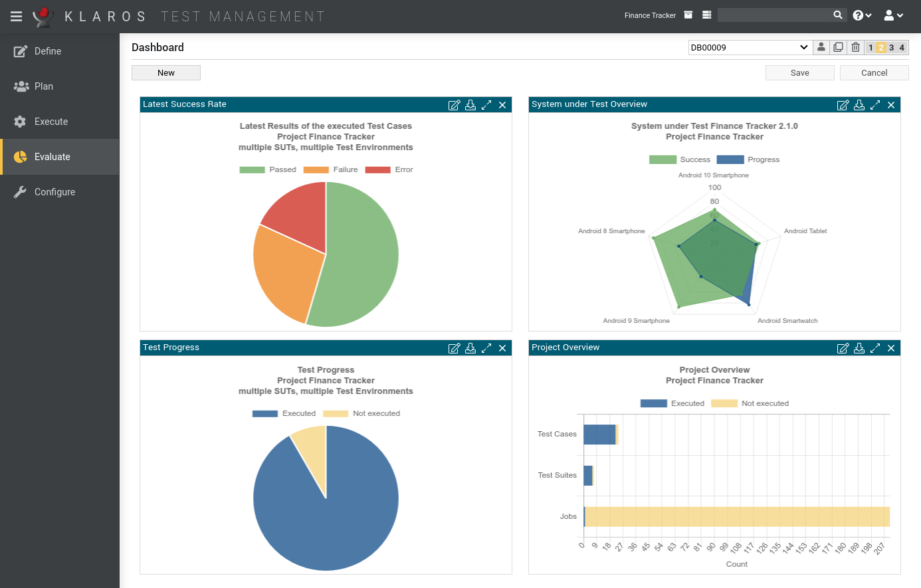921x588 pixels.
Task: Edit the Latest Success Rate report
Action: (x=455, y=105)
